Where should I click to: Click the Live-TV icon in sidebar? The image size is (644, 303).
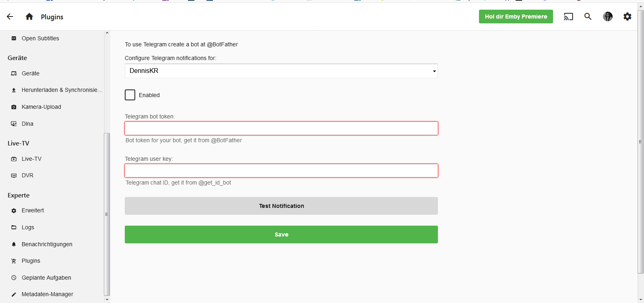coord(14,159)
